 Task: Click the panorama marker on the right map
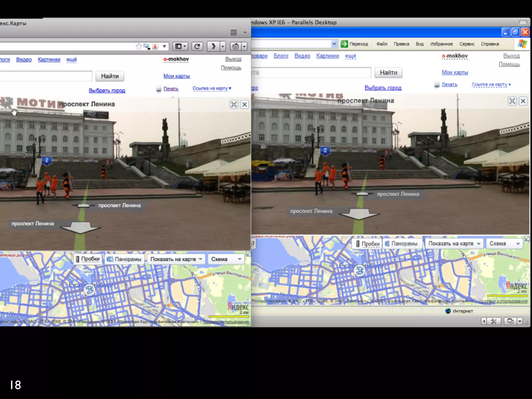pos(360,271)
